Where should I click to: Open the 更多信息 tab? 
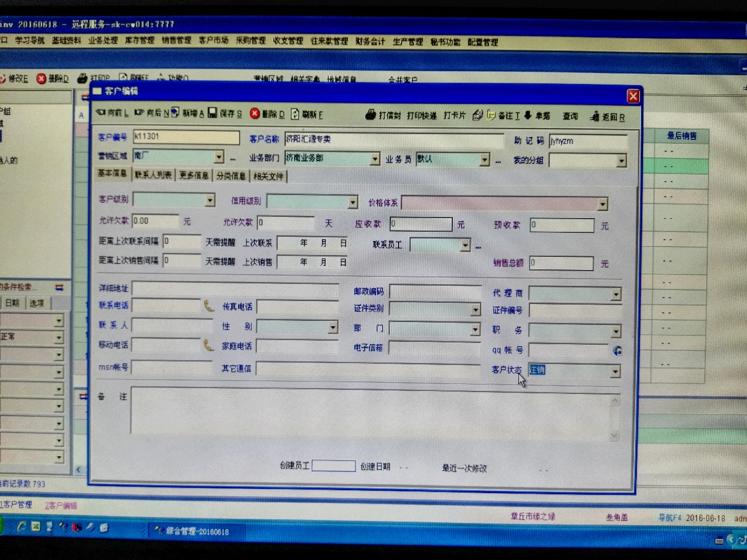pyautogui.click(x=194, y=175)
